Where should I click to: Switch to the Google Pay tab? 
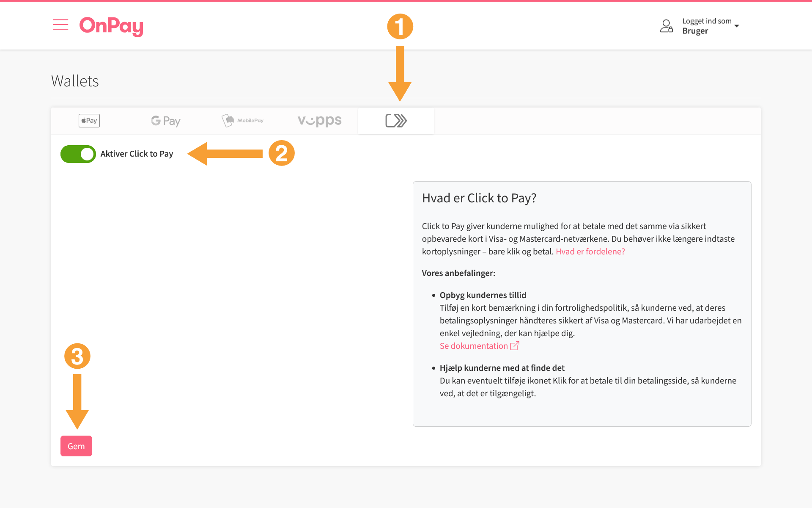166,121
